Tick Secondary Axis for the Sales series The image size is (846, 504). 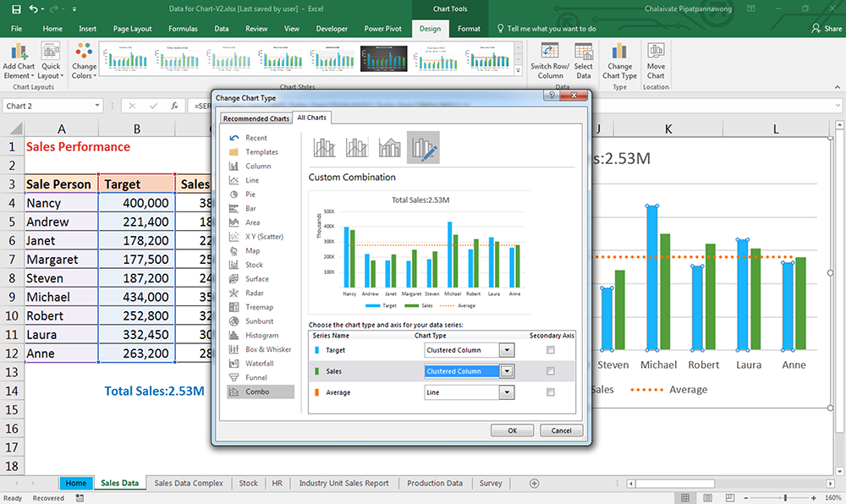(551, 370)
